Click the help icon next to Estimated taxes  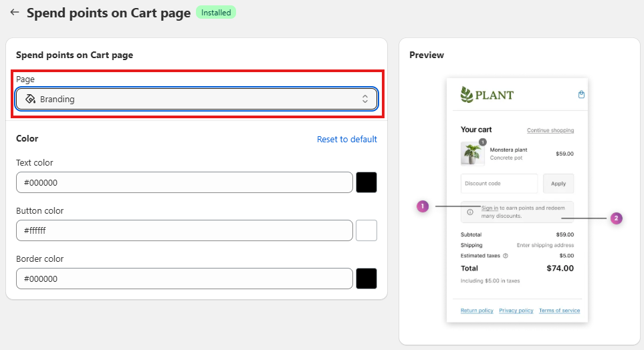[x=505, y=256]
